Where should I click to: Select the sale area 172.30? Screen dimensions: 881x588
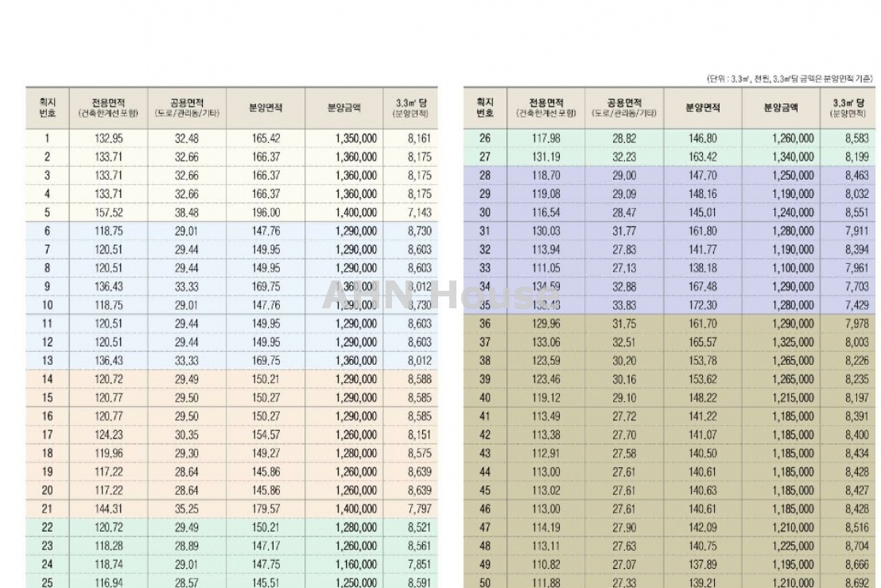703,305
